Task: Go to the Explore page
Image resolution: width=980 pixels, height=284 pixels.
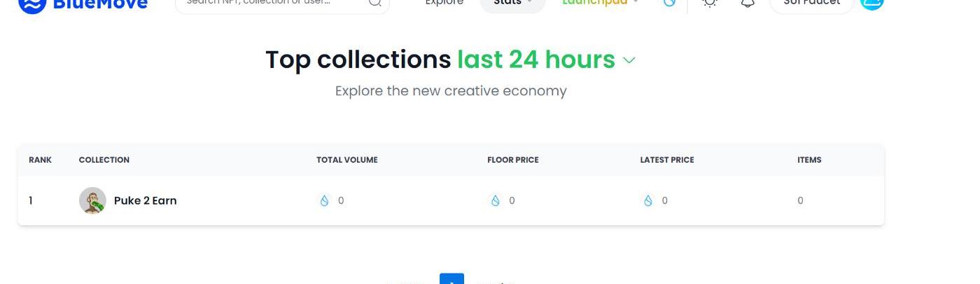Action: (x=444, y=3)
